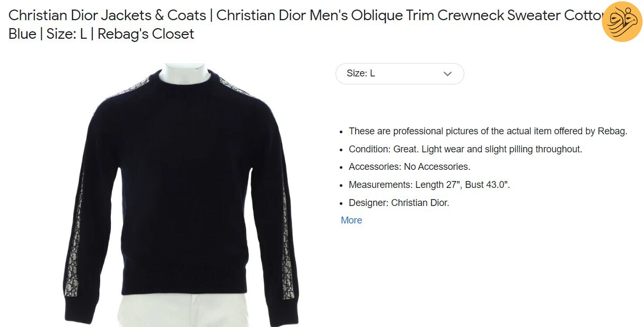Click the More link under description

click(351, 220)
